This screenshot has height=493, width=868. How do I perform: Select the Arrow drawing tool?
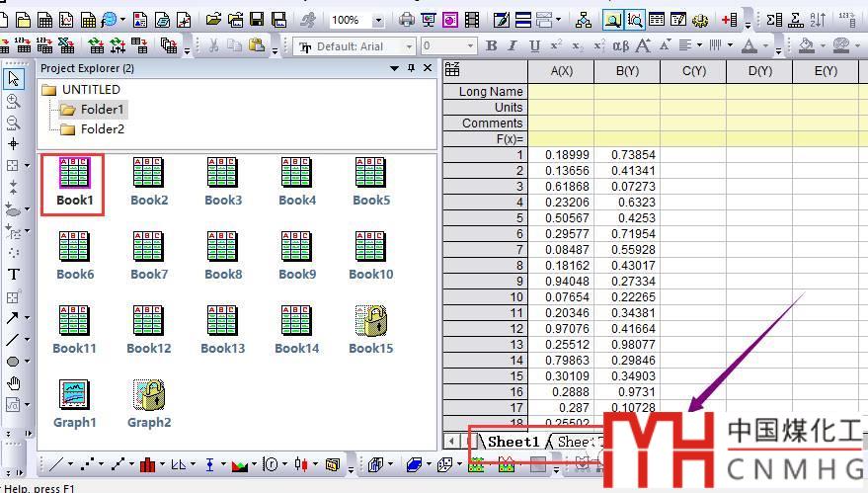(12, 318)
